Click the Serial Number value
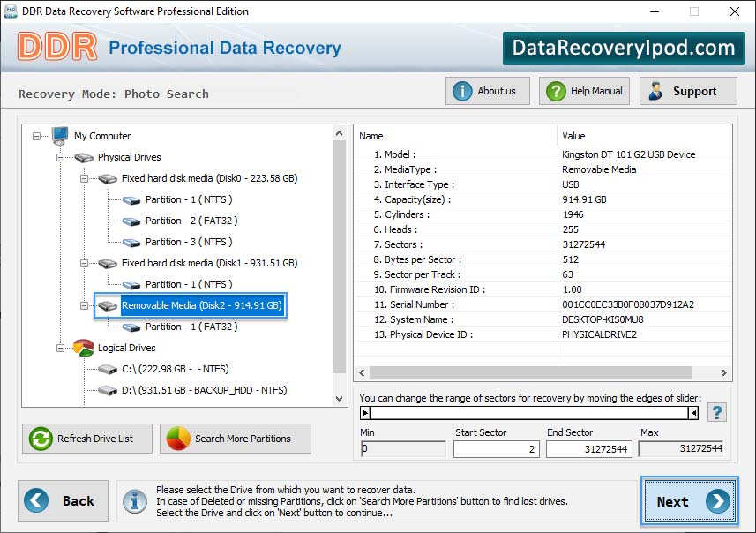 pyautogui.click(x=628, y=304)
